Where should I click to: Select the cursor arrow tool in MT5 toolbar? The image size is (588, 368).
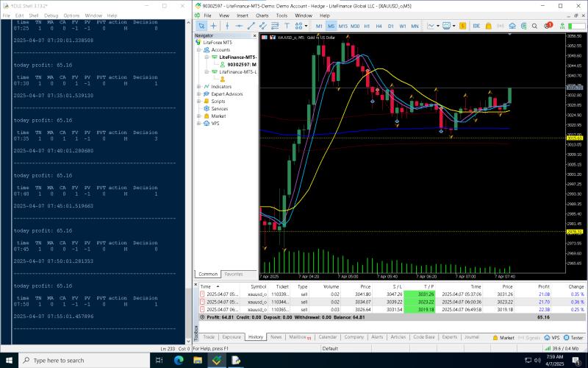pyautogui.click(x=201, y=26)
